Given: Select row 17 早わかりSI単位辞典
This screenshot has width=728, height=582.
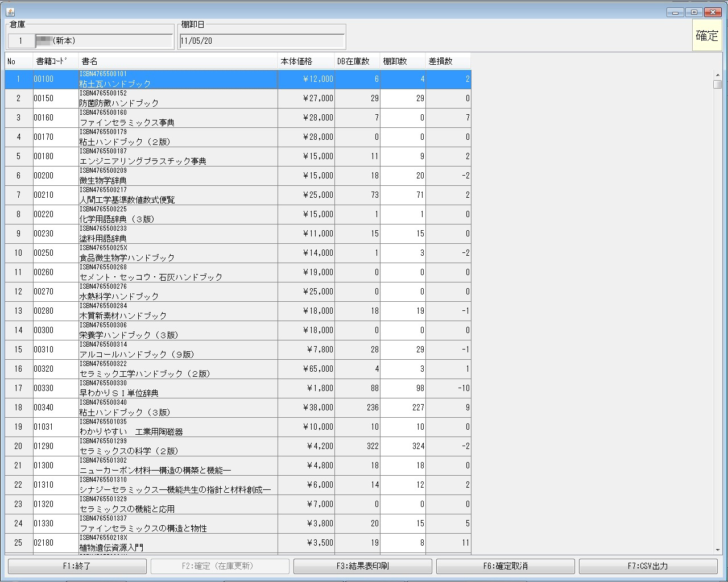Looking at the screenshot, I should tap(177, 389).
